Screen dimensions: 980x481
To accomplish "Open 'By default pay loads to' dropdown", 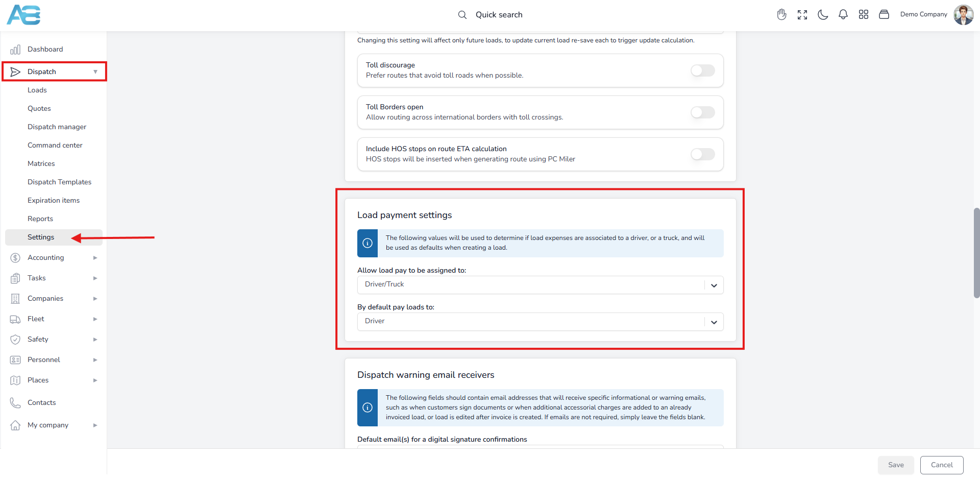I will tap(540, 322).
